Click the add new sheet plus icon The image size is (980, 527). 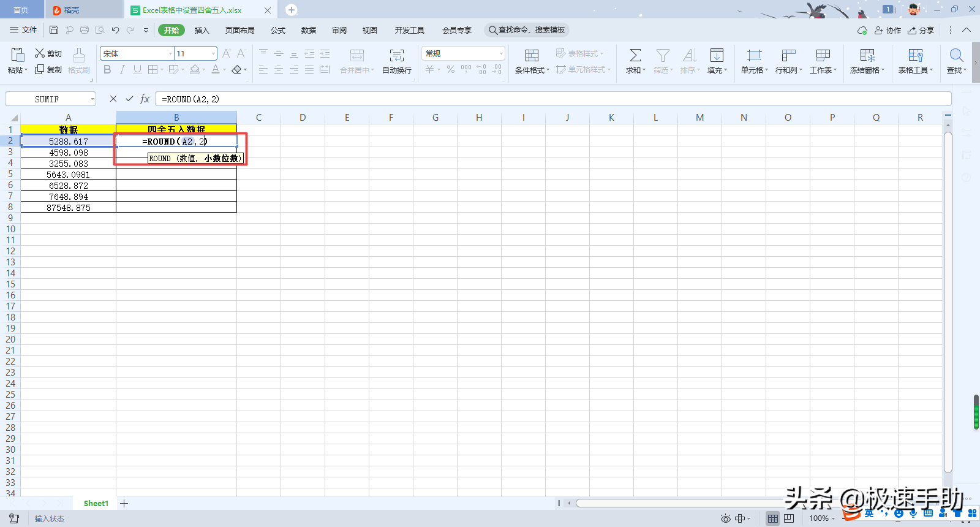[x=124, y=503]
